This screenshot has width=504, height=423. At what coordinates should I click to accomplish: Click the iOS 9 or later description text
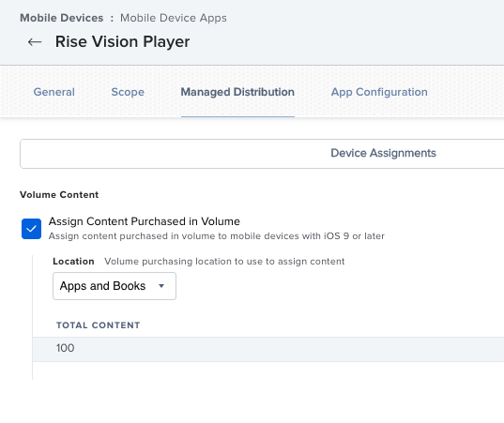point(216,236)
